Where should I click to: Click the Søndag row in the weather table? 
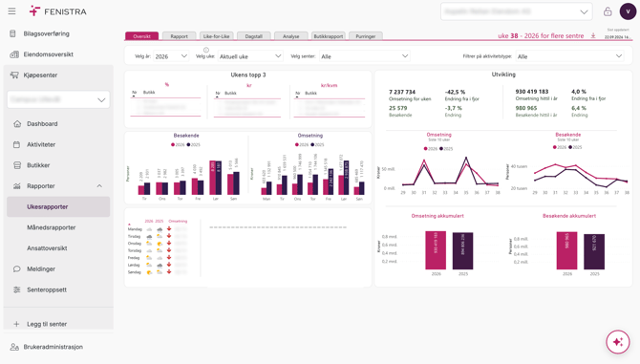158,272
